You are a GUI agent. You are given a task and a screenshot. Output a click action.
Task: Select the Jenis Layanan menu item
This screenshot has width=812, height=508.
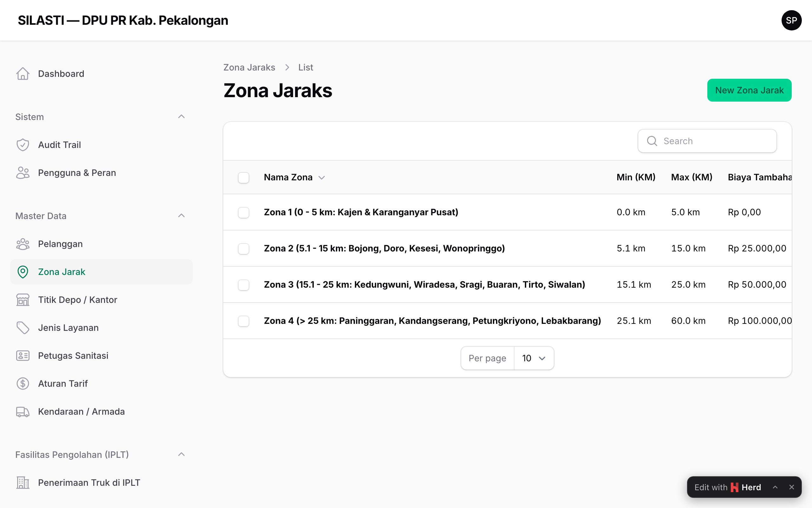point(101,328)
